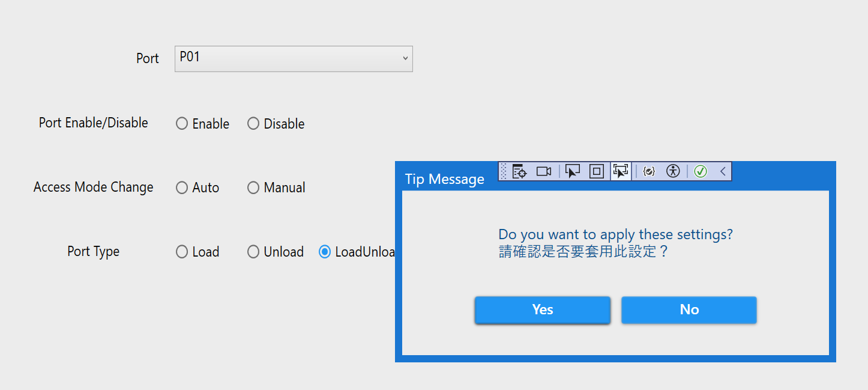Confirm settings with the Yes button
868x390 pixels.
pyautogui.click(x=543, y=309)
